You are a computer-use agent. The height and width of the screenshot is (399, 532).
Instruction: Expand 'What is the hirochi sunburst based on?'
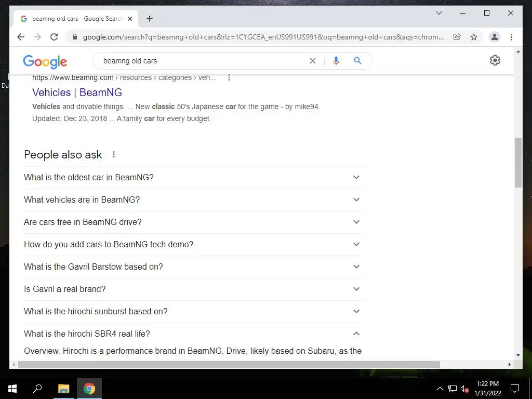click(x=192, y=312)
